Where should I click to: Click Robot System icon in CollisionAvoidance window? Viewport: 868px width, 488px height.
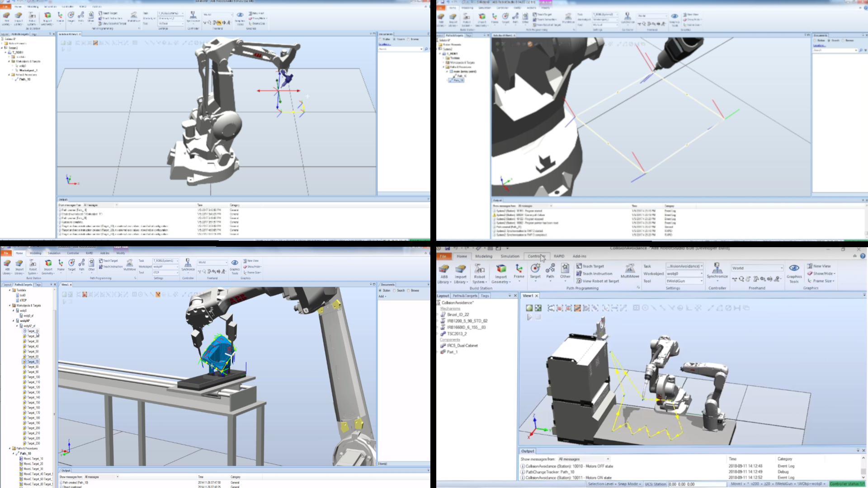point(480,268)
